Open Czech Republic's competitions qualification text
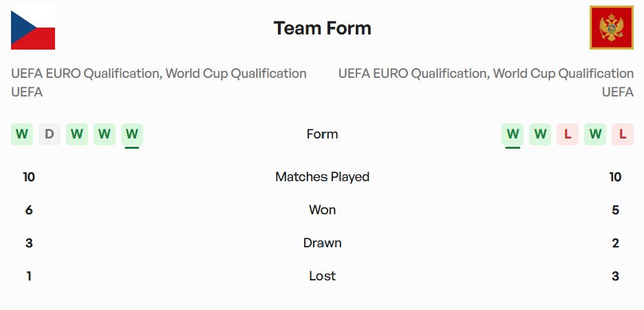The height and width of the screenshot is (310, 644). [159, 82]
